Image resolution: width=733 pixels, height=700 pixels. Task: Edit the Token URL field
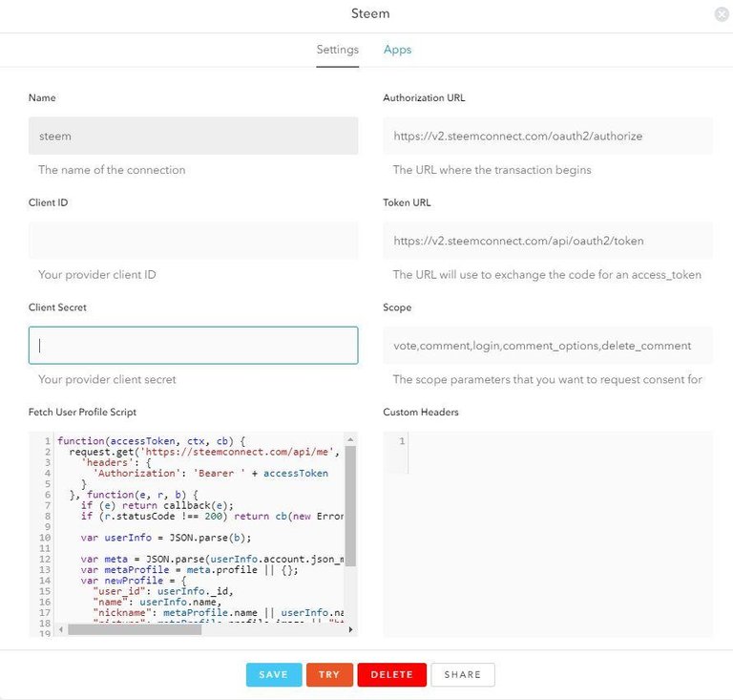[x=548, y=241]
